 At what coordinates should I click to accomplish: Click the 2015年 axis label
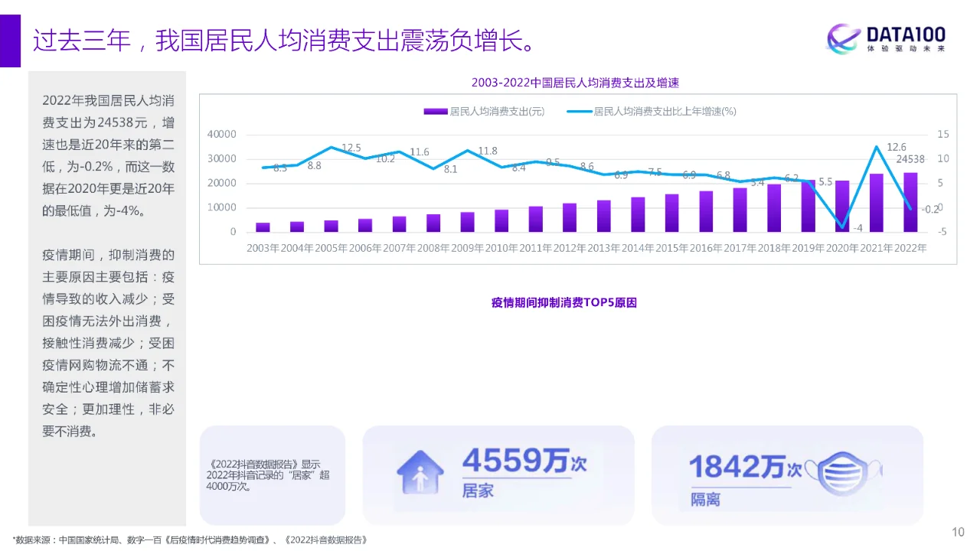pos(671,248)
